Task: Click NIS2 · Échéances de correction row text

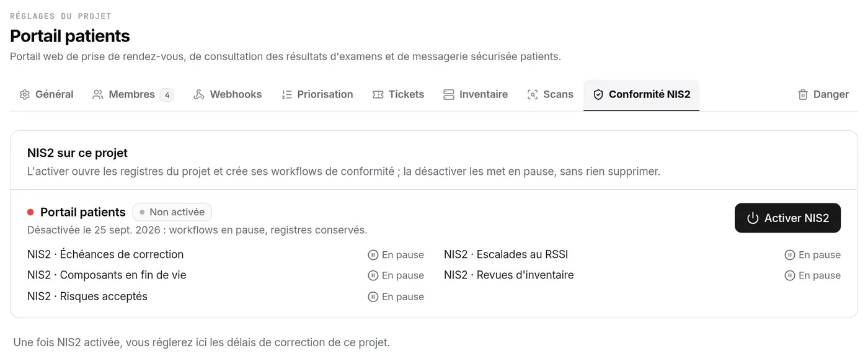Action: [105, 254]
